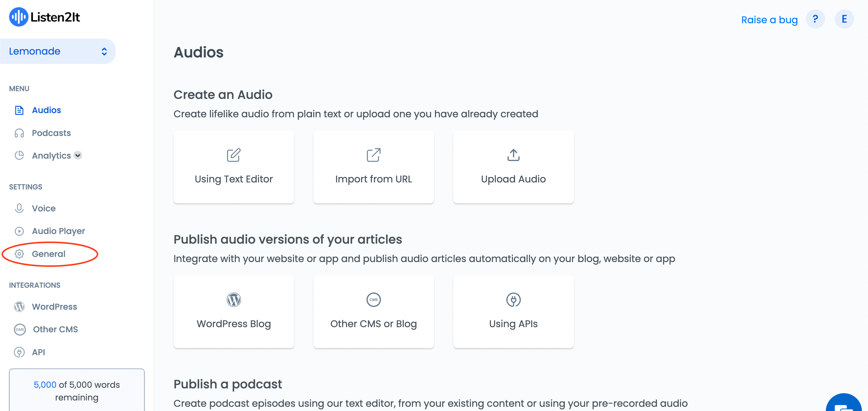Click the Raise a bug link
This screenshot has height=411, width=868.
(769, 20)
